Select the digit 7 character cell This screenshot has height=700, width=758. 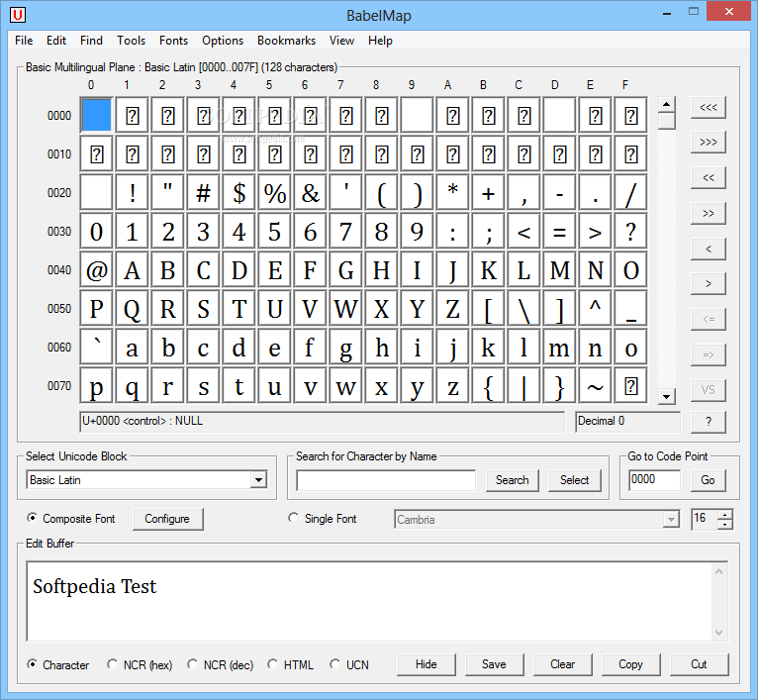346,232
